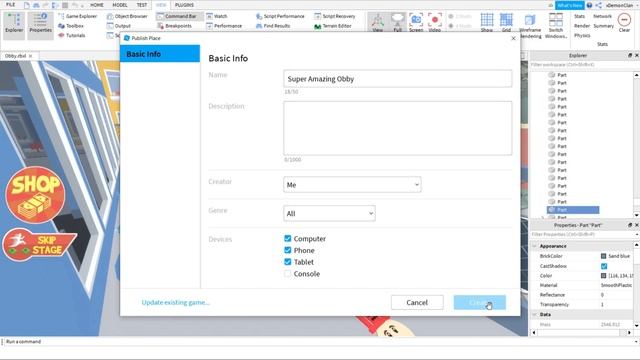This screenshot has height=360, width=640.
Task: Open the Toolbox panel
Action: pos(71,26)
